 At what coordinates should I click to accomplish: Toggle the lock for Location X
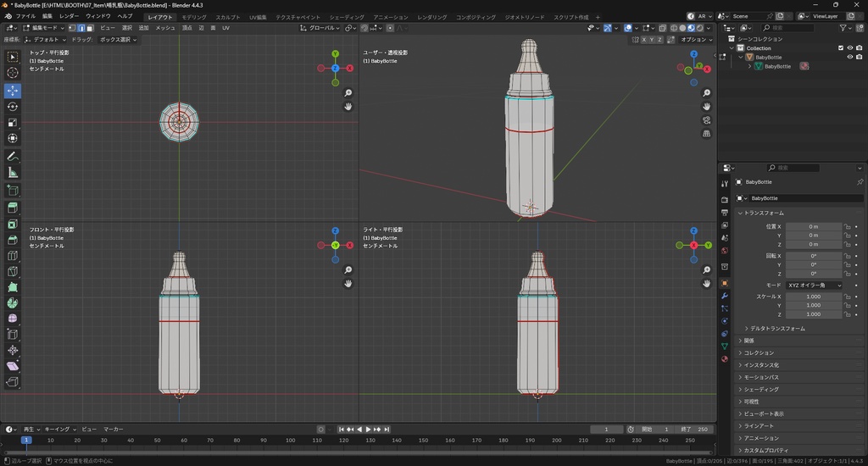pyautogui.click(x=847, y=226)
